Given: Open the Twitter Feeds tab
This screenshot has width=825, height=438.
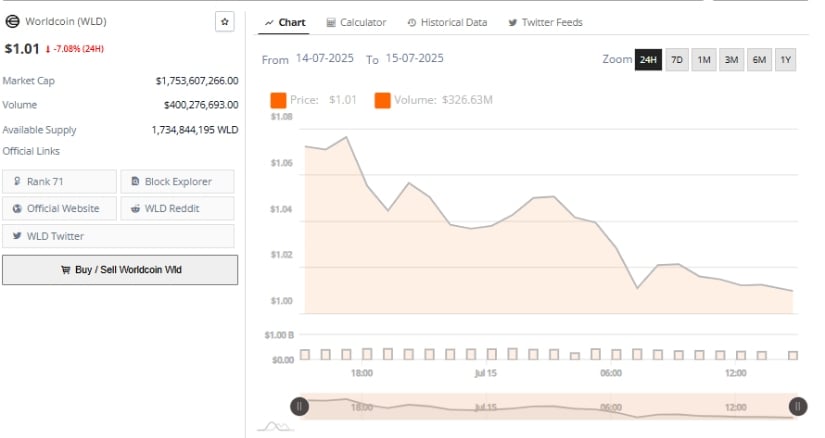Looking at the screenshot, I should [546, 23].
